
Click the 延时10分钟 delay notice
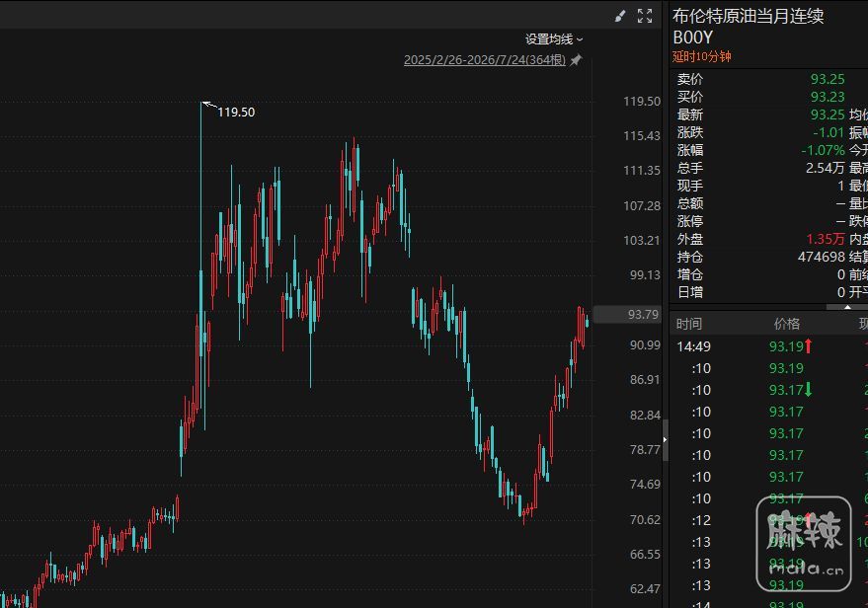point(702,56)
